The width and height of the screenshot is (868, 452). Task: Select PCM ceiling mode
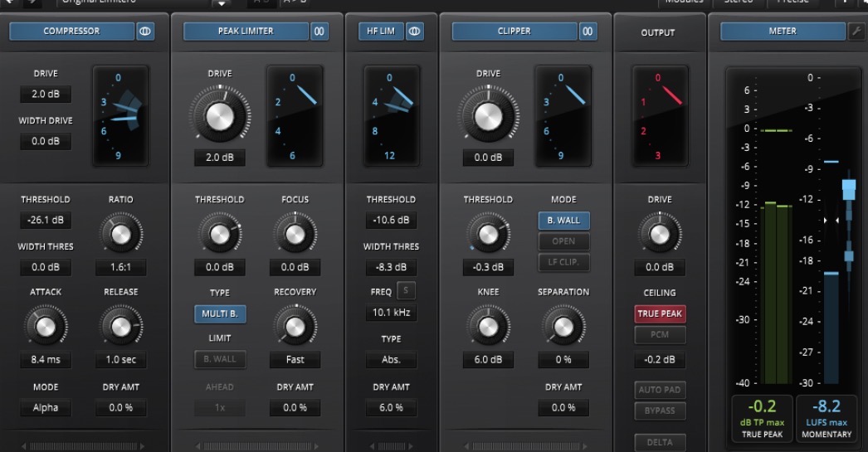pos(660,335)
